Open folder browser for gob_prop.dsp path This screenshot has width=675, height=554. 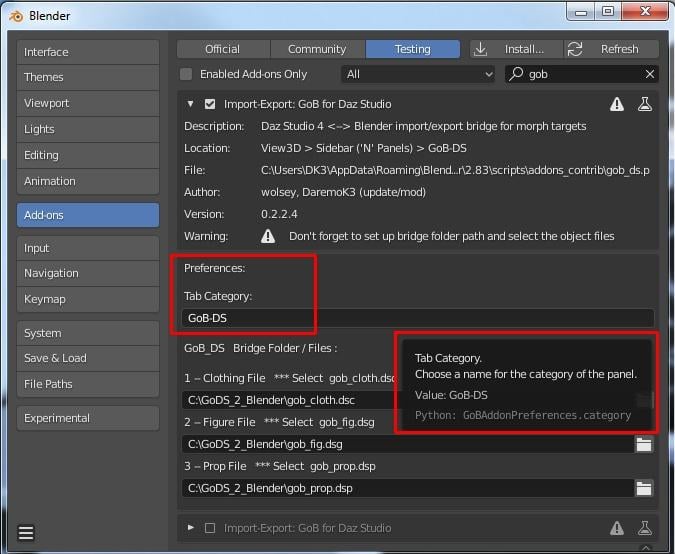(x=644, y=488)
